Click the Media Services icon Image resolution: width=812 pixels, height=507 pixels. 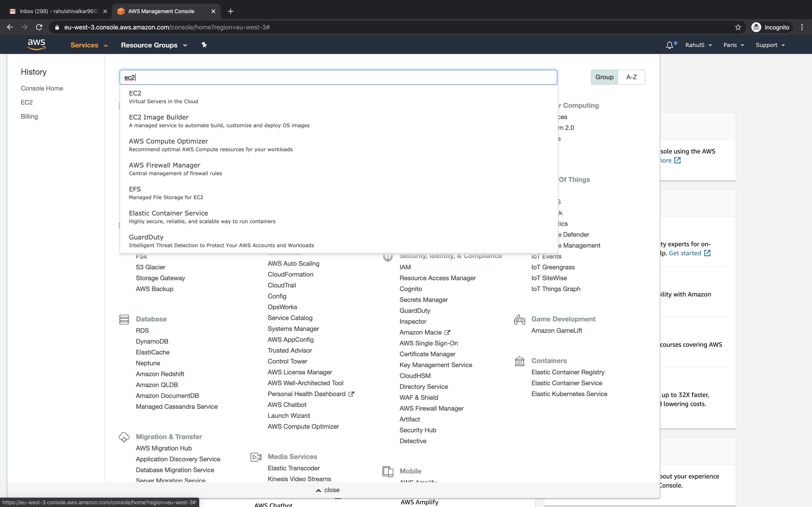click(256, 457)
